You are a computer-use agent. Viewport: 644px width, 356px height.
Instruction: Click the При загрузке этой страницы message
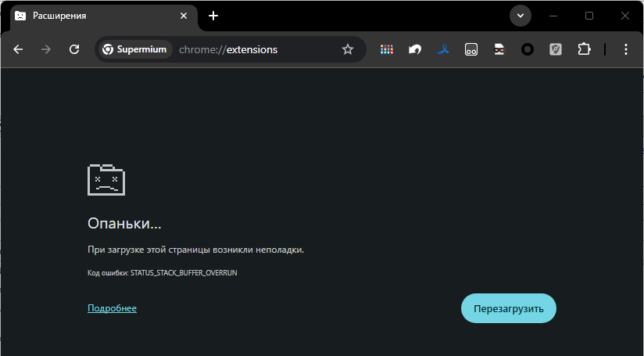[196, 250]
